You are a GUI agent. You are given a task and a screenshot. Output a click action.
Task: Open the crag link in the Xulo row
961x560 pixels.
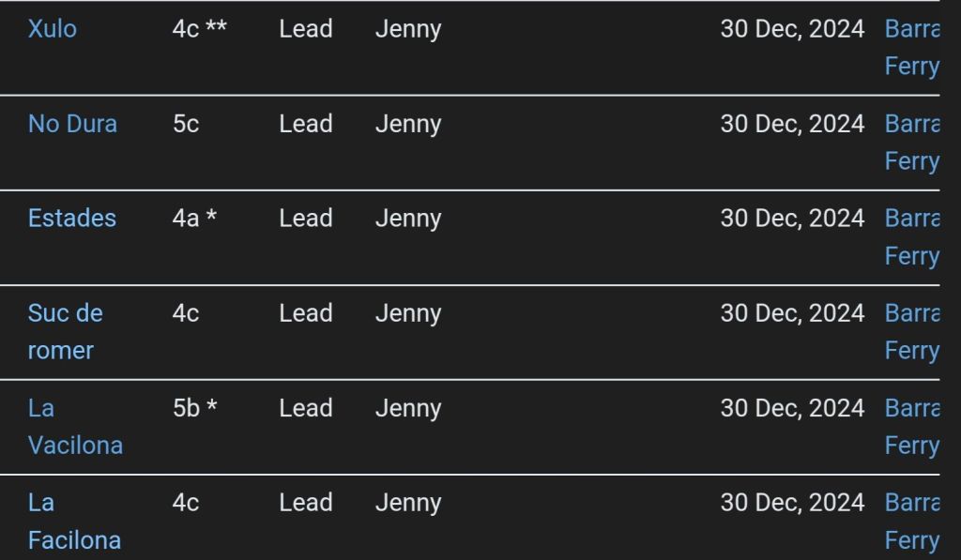click(911, 47)
